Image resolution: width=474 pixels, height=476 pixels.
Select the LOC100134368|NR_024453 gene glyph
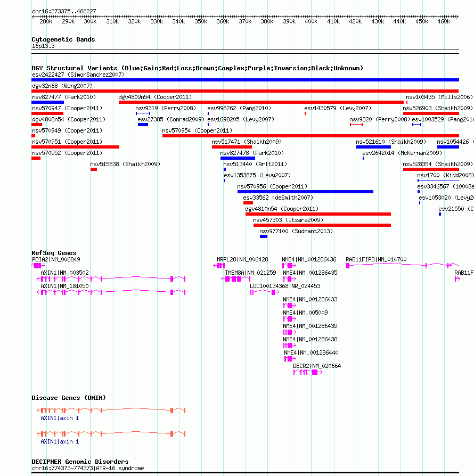tap(265, 292)
